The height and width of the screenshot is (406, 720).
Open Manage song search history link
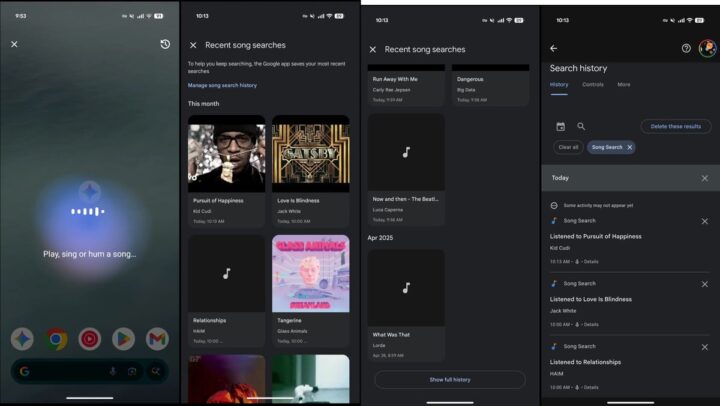click(x=222, y=85)
